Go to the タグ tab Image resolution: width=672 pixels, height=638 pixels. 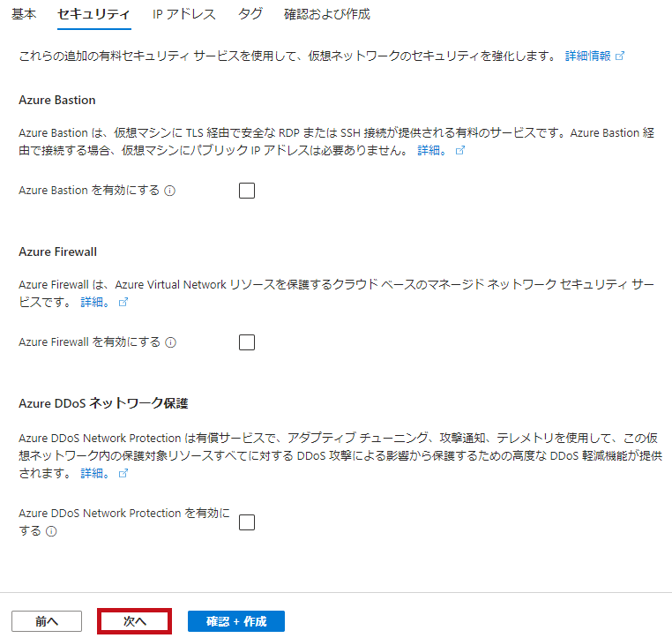click(x=250, y=14)
